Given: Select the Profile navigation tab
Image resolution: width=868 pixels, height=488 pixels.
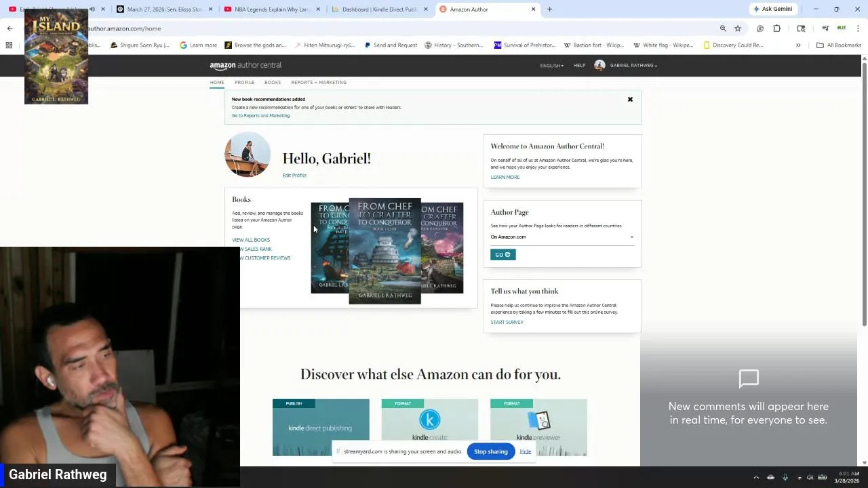Looking at the screenshot, I should click(244, 83).
